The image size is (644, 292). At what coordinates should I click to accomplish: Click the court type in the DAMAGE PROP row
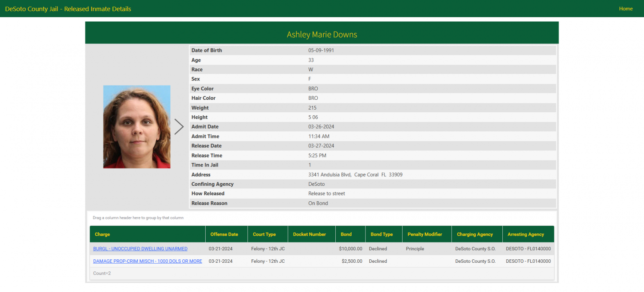(x=268, y=261)
